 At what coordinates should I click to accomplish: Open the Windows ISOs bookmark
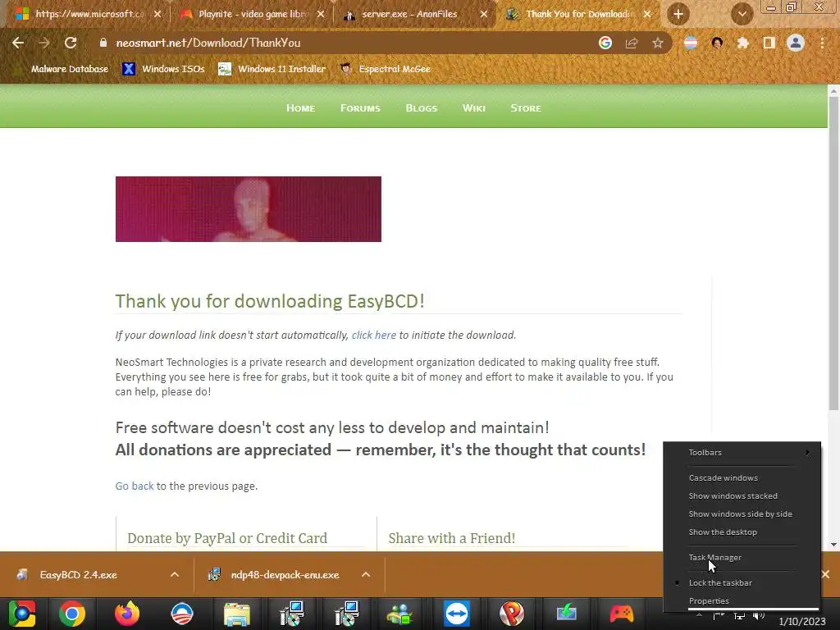click(x=163, y=69)
